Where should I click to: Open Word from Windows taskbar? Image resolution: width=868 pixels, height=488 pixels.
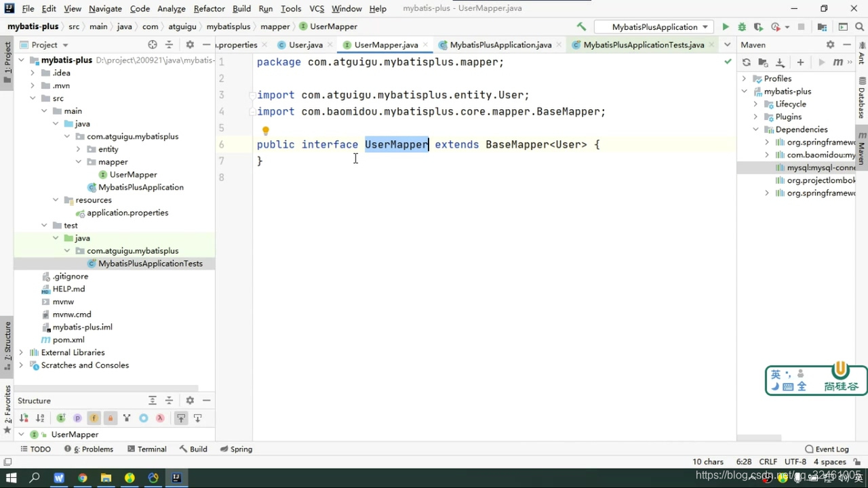tap(58, 478)
